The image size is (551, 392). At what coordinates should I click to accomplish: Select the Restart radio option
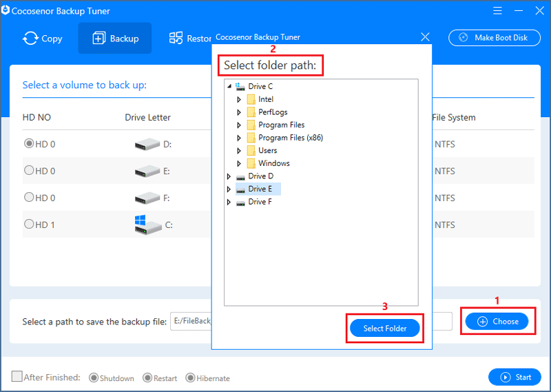point(147,378)
